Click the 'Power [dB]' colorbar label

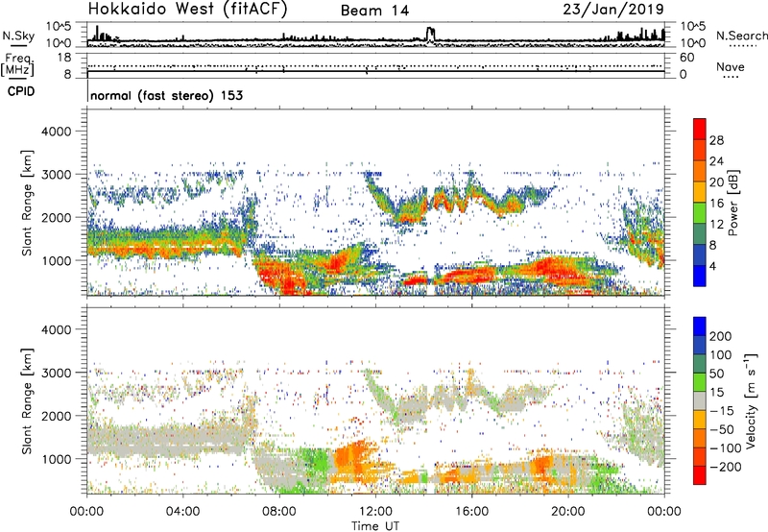732,203
